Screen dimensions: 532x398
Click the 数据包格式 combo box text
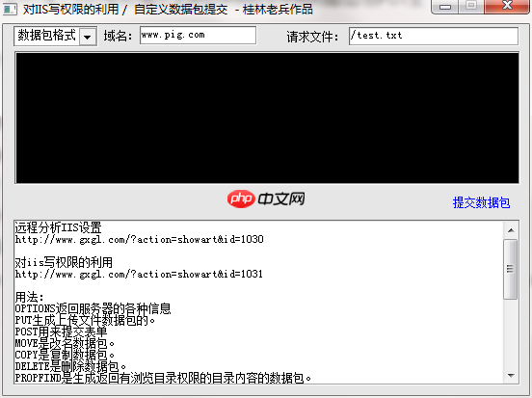(x=47, y=36)
